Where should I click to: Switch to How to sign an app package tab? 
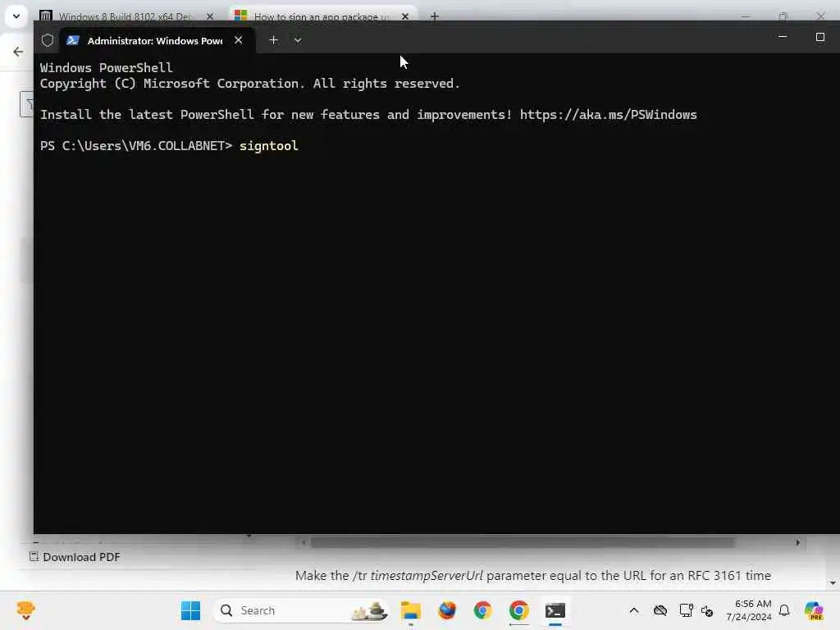321,16
